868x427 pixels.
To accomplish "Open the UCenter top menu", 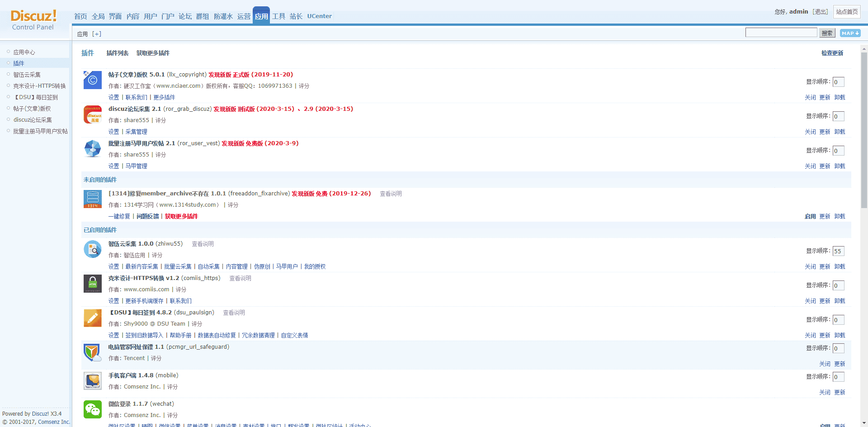I will coord(320,16).
